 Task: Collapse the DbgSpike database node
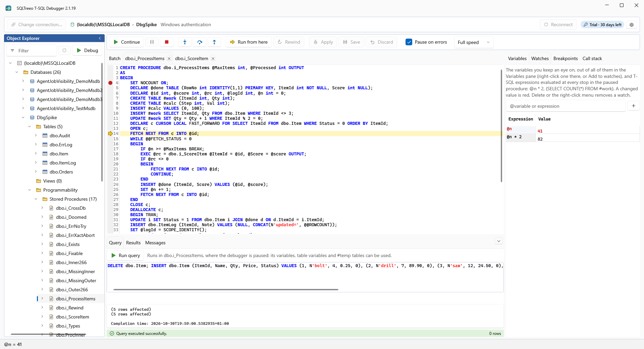click(23, 117)
